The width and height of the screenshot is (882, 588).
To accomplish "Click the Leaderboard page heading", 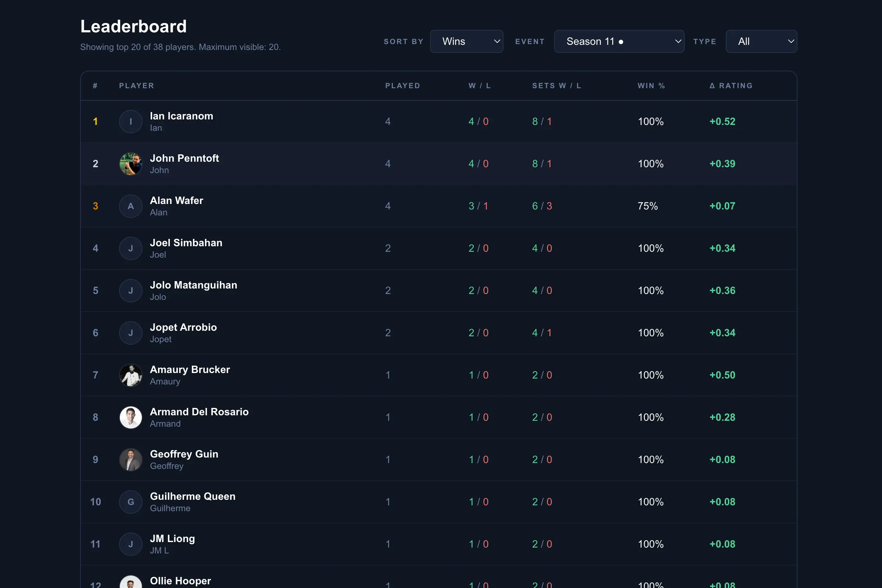I will 133,26.
